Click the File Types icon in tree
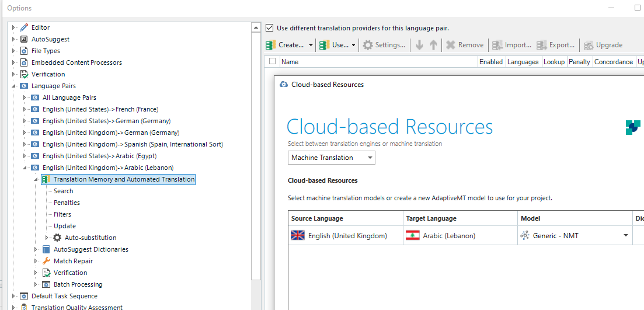The width and height of the screenshot is (644, 310). click(25, 51)
